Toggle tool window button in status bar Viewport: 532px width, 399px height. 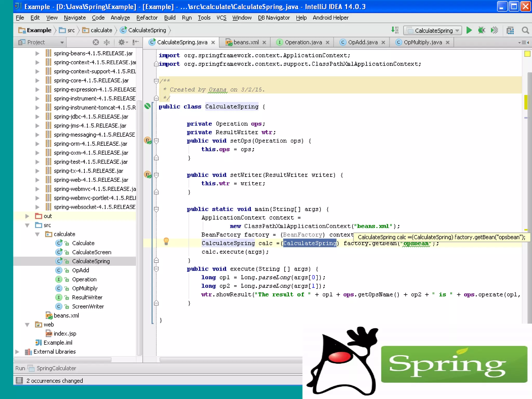pos(19,381)
